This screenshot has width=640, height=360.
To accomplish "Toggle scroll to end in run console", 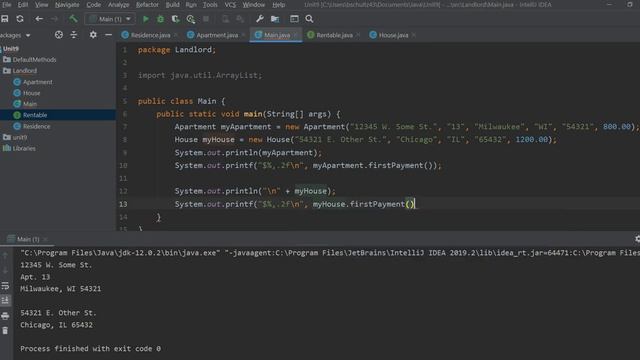I will 5,300.
